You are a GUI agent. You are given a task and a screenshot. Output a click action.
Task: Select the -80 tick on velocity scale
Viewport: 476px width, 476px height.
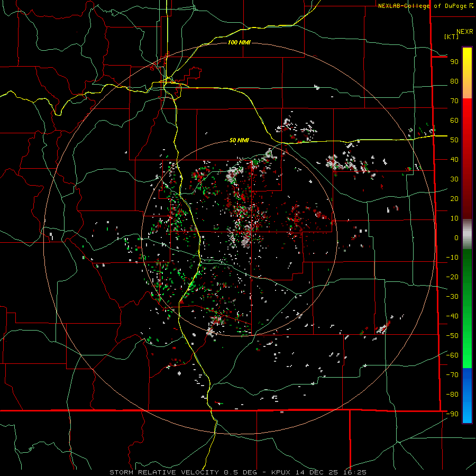click(x=452, y=395)
